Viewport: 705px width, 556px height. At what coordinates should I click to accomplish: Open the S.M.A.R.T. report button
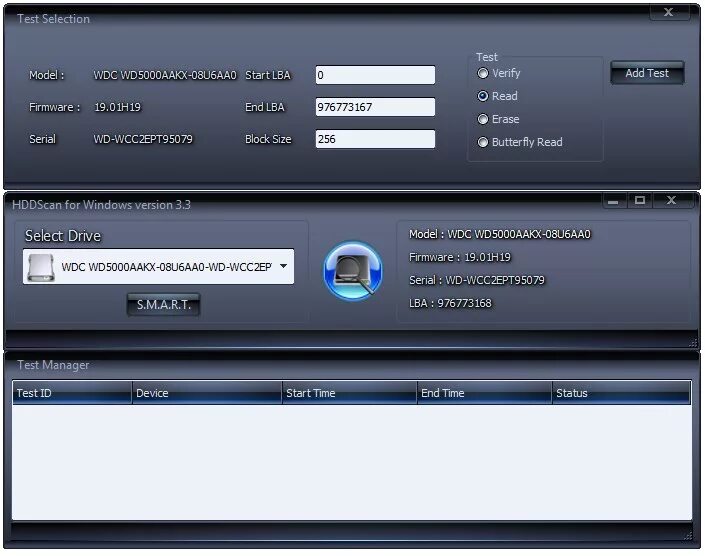pyautogui.click(x=164, y=305)
